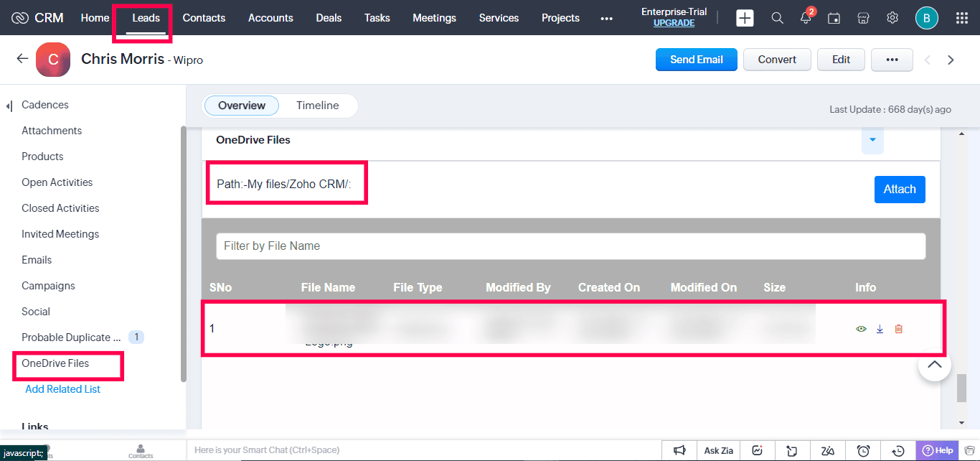Click the sidebar vertical scrollbar
The image size is (980, 461).
(x=184, y=253)
